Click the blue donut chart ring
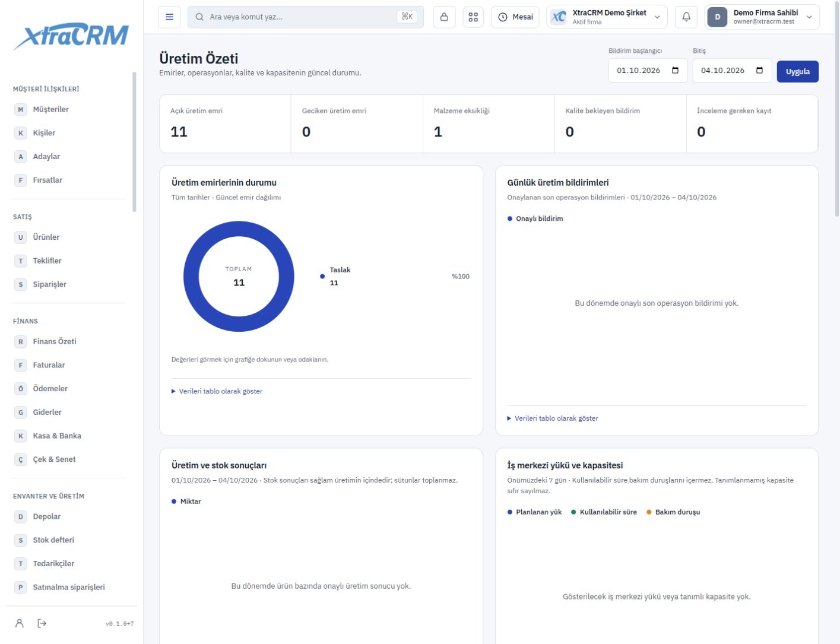This screenshot has width=840, height=644. tap(191, 277)
